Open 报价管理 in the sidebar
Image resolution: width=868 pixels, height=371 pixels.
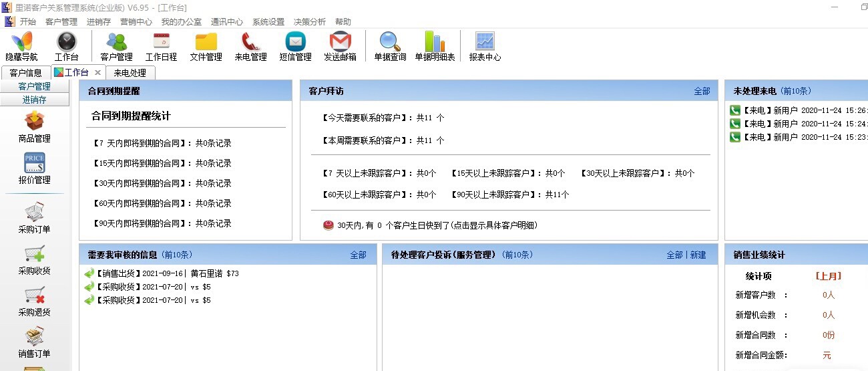coord(34,169)
